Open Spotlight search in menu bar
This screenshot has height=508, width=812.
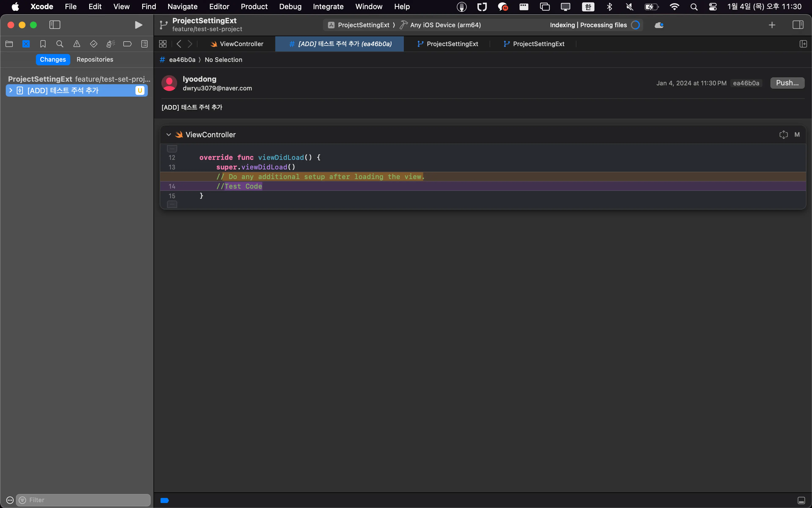tap(694, 7)
